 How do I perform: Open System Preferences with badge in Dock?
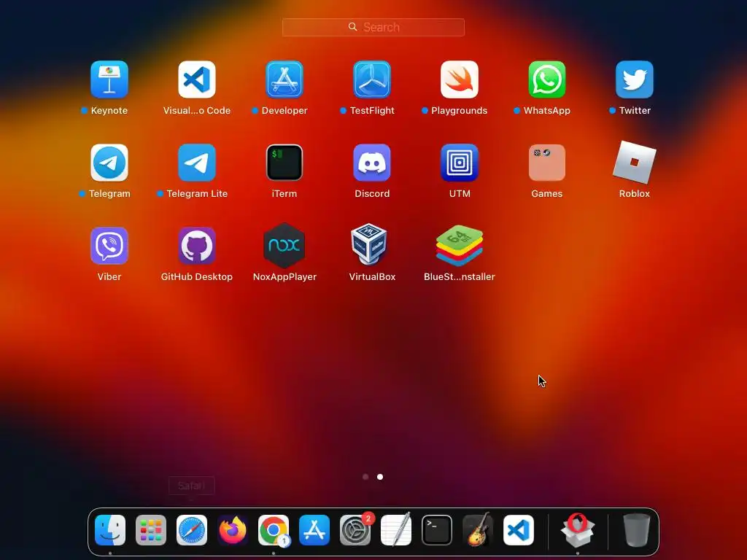355,530
